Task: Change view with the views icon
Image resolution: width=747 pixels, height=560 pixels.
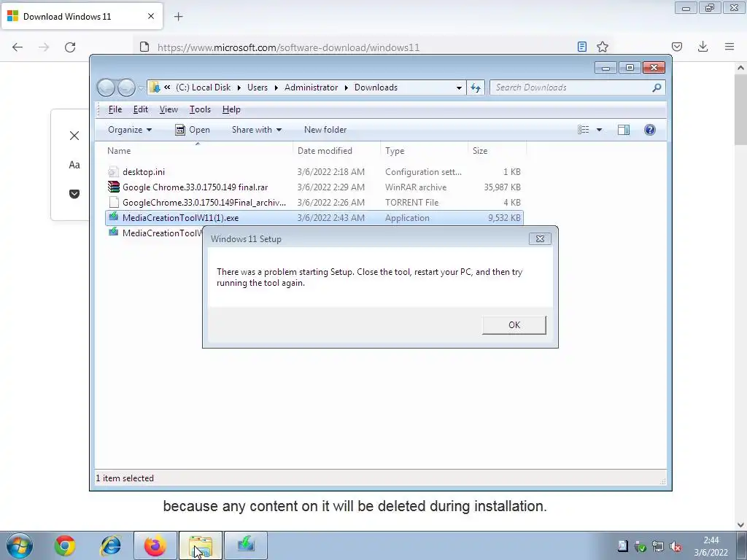Action: [583, 130]
